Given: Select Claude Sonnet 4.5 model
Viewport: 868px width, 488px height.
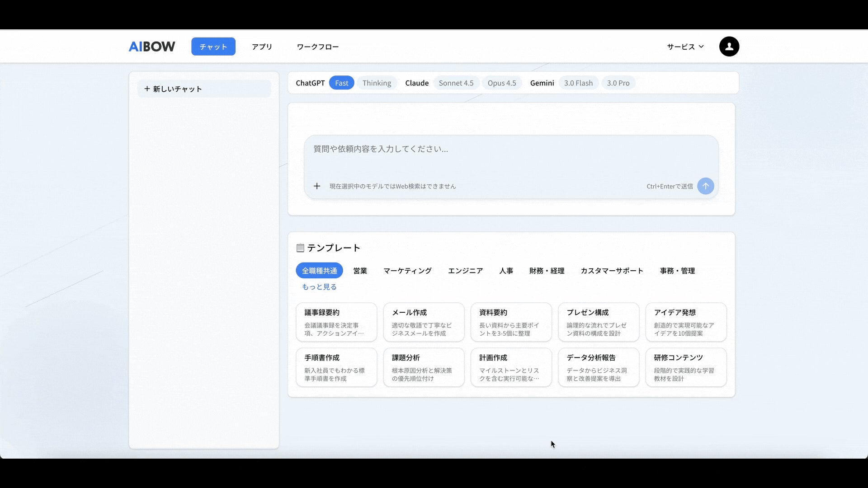Looking at the screenshot, I should (456, 83).
